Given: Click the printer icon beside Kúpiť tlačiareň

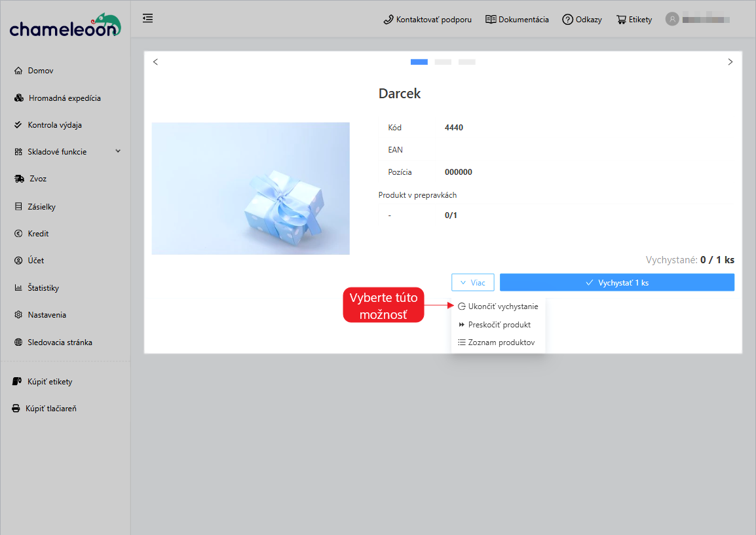Looking at the screenshot, I should (x=16, y=409).
